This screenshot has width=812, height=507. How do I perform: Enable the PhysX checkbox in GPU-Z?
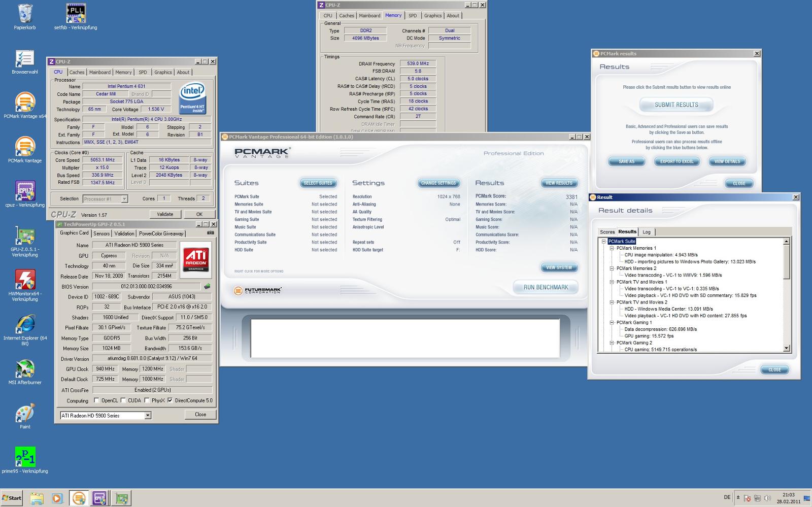147,400
